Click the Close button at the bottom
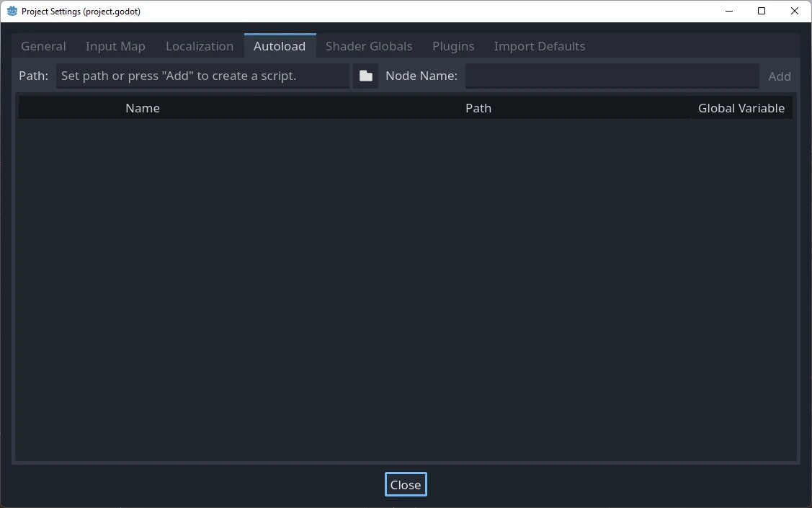Image resolution: width=812 pixels, height=508 pixels. pyautogui.click(x=405, y=484)
